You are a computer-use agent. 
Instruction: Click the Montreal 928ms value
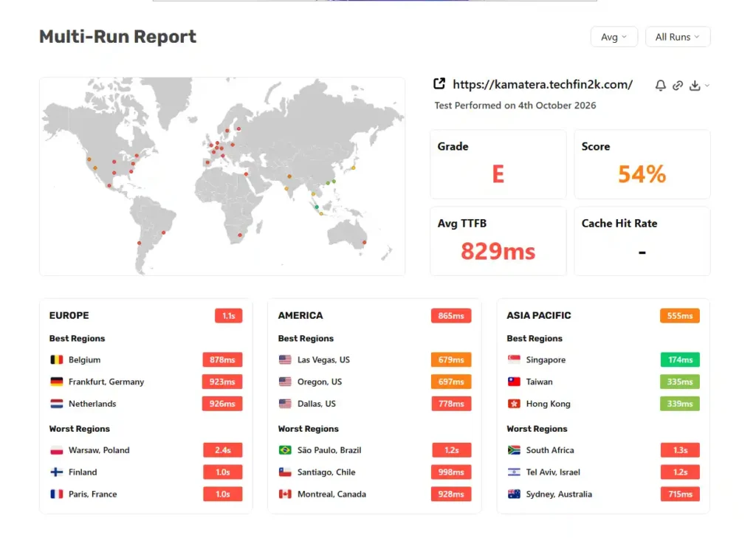tap(451, 494)
